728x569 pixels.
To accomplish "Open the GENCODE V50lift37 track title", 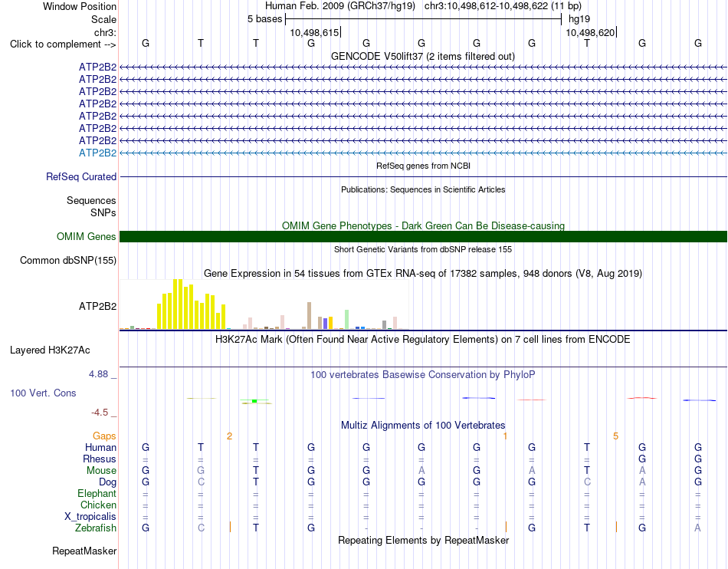I will tap(423, 56).
